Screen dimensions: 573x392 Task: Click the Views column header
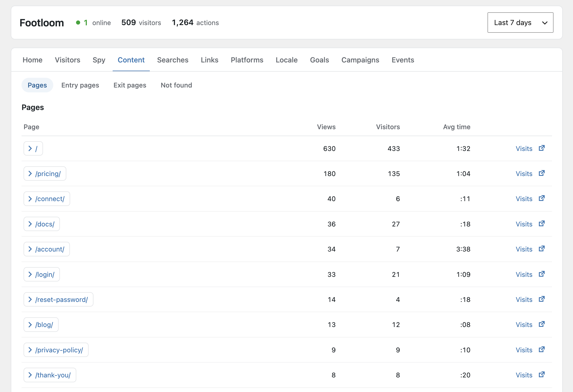(326, 127)
